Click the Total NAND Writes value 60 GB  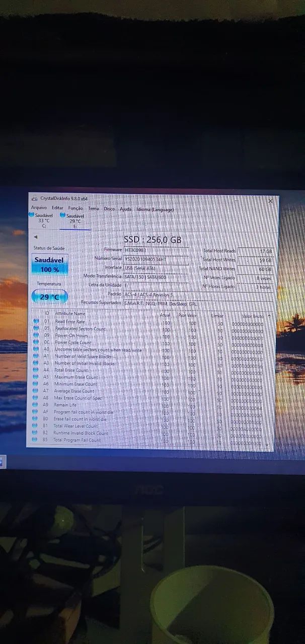click(256, 269)
